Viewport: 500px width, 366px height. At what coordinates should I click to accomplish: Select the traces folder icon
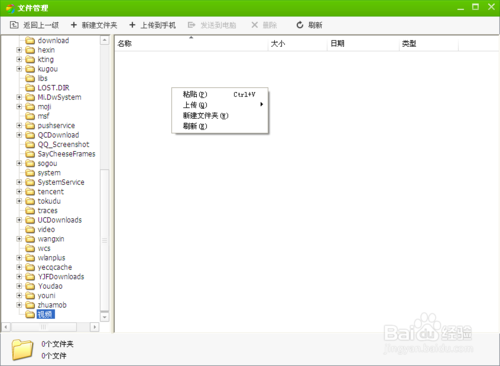click(x=30, y=210)
